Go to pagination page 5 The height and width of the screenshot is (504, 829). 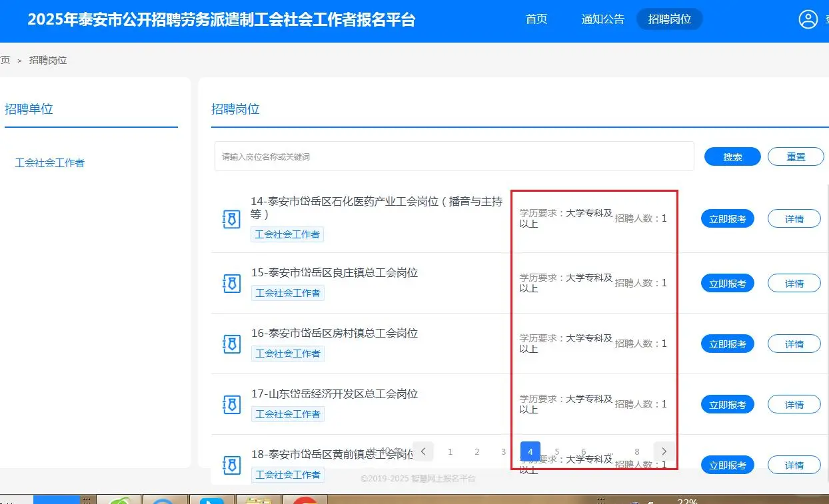pos(556,451)
